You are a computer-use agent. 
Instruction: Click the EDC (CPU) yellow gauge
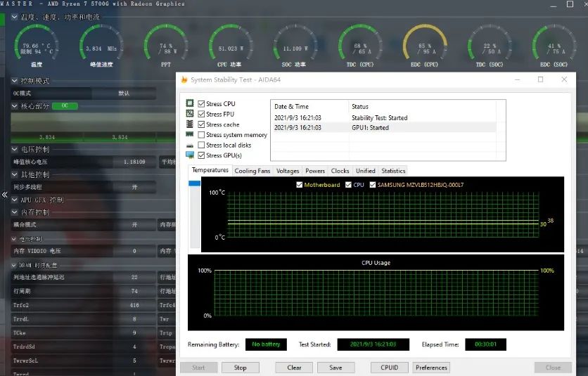click(425, 46)
